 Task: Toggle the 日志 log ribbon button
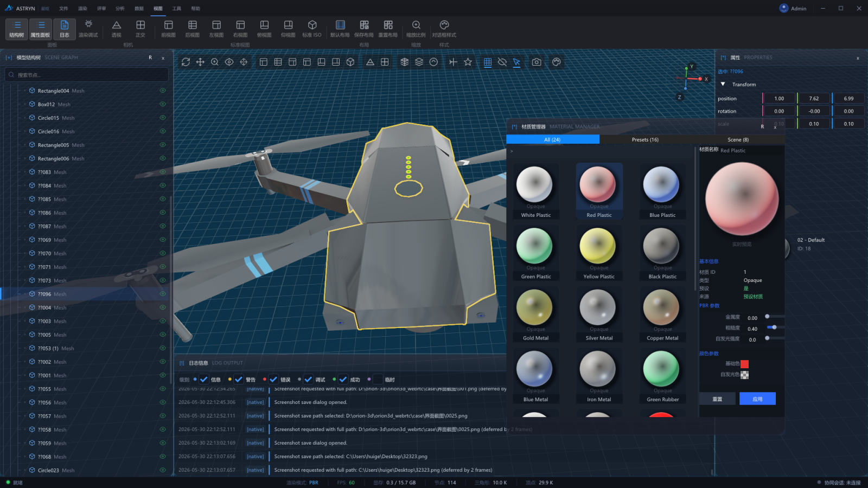pos(65,29)
